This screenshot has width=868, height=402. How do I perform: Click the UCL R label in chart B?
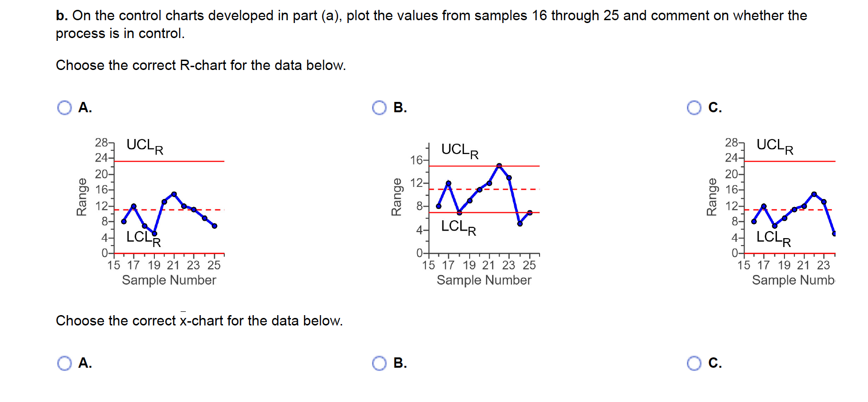(x=460, y=150)
